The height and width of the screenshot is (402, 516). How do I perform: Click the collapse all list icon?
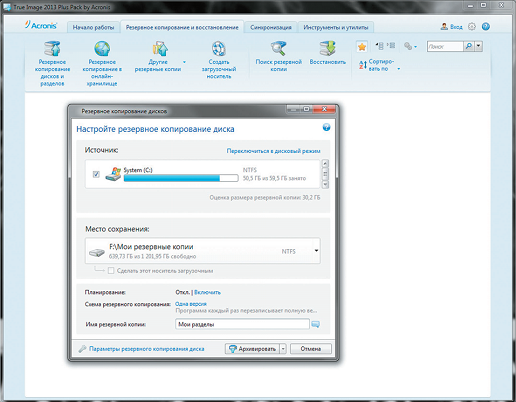pyautogui.click(x=380, y=46)
